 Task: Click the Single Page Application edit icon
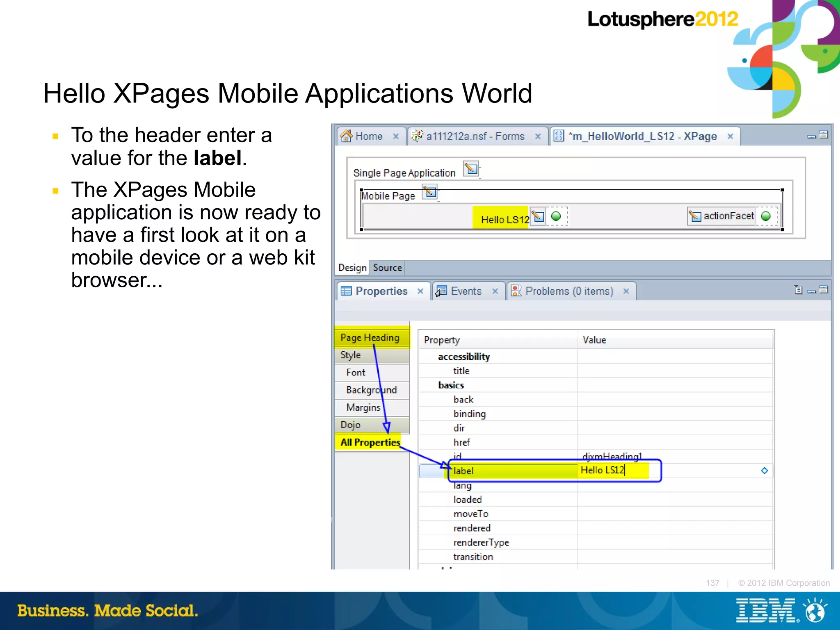pos(471,168)
